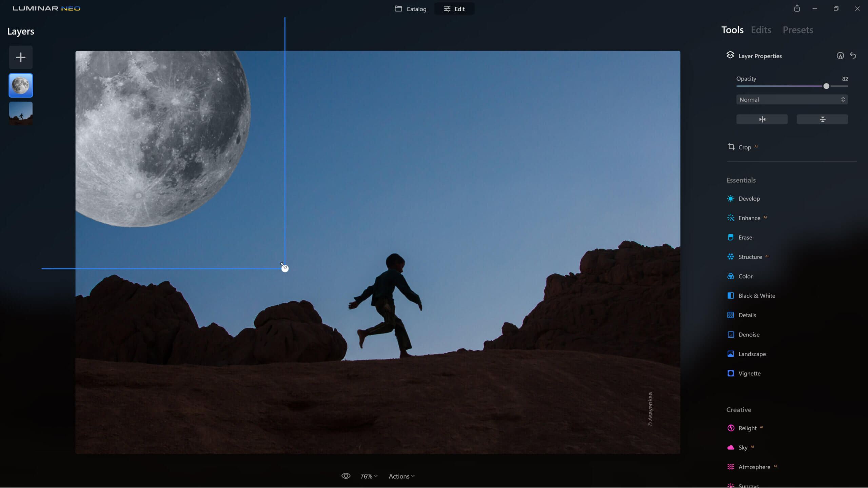The image size is (868, 488).
Task: Toggle before/after preview eye icon
Action: (x=346, y=476)
